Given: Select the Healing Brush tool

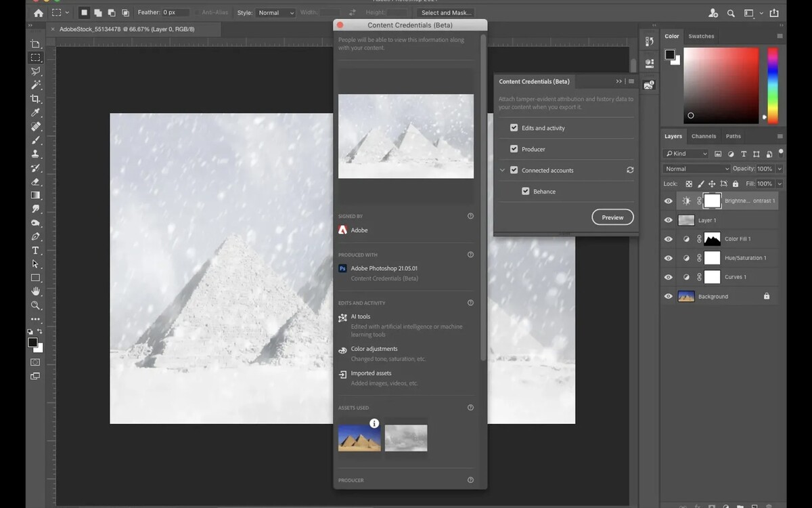Looking at the screenshot, I should tap(36, 126).
